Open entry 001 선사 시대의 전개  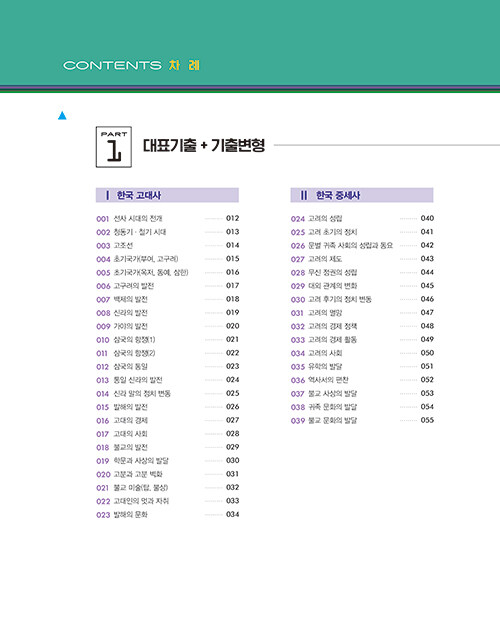click(167, 219)
